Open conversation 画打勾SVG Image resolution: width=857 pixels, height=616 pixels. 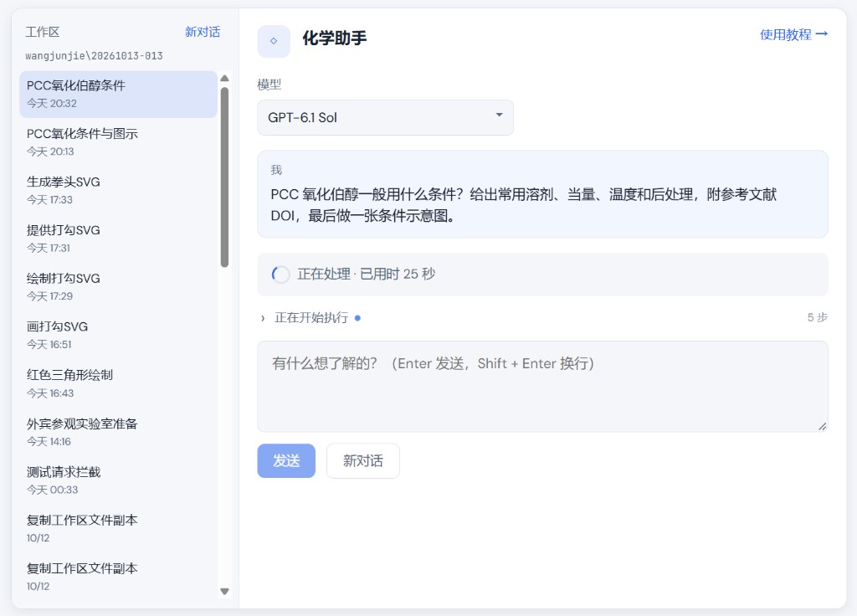click(119, 335)
